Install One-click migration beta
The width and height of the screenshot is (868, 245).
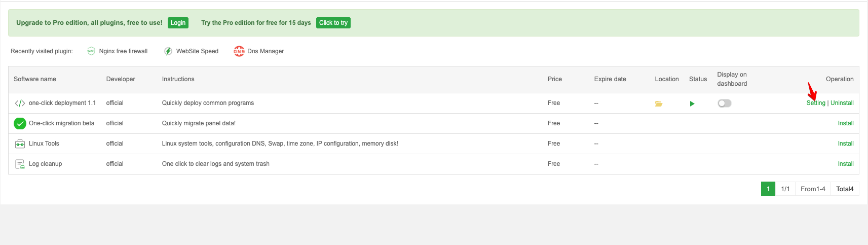click(x=846, y=123)
